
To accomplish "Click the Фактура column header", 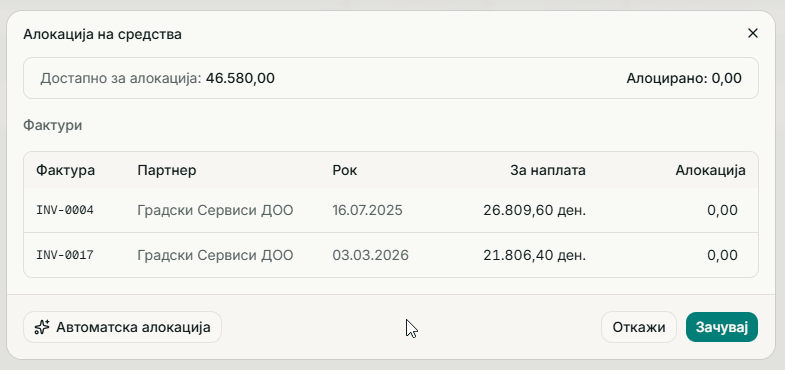I will coord(65,170).
